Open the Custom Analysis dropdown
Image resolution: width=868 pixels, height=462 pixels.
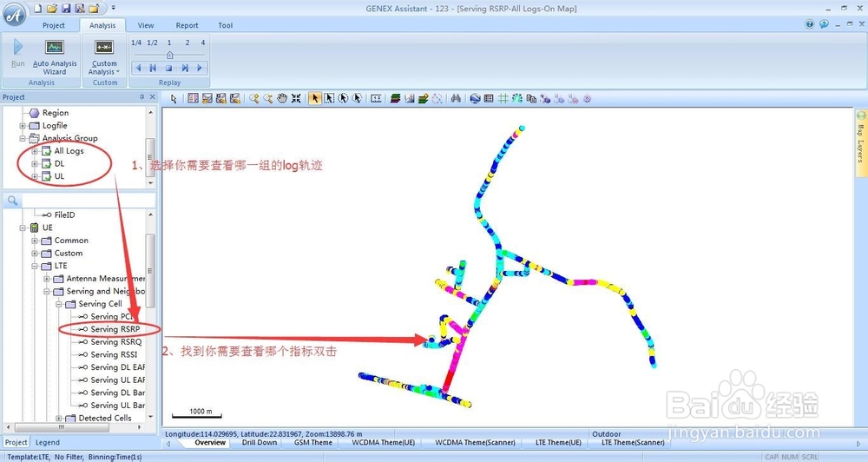pos(104,57)
